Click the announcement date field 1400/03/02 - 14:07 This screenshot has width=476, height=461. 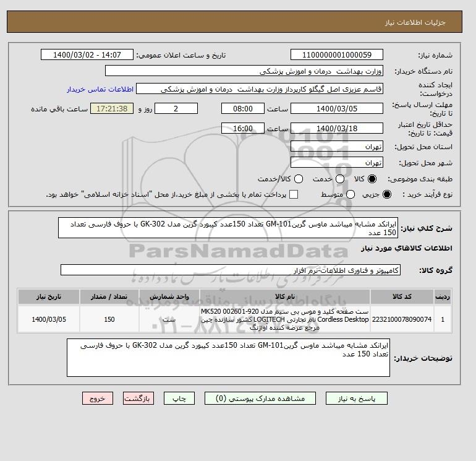coord(87,55)
